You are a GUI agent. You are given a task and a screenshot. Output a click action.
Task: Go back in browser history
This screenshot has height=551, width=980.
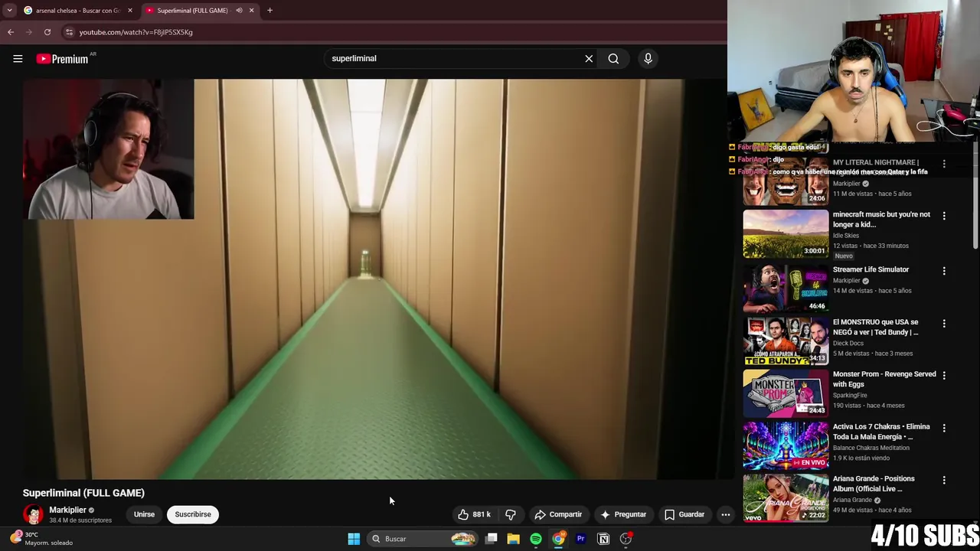pyautogui.click(x=11, y=32)
